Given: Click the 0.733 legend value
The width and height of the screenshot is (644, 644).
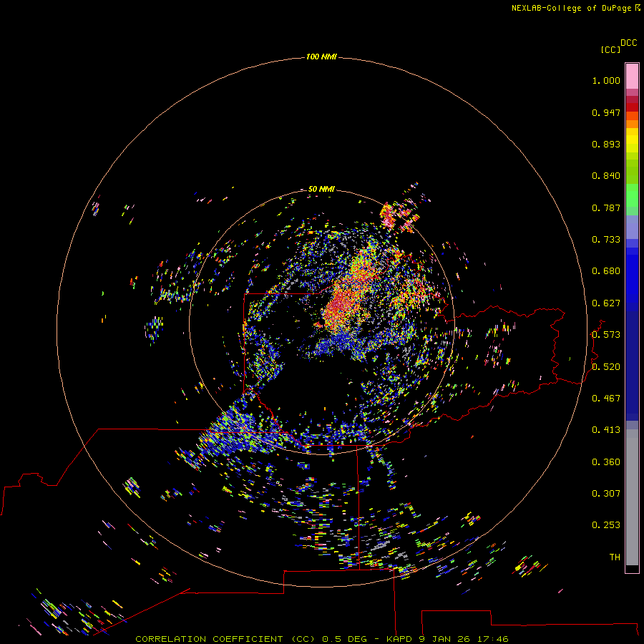Looking at the screenshot, I should [606, 240].
